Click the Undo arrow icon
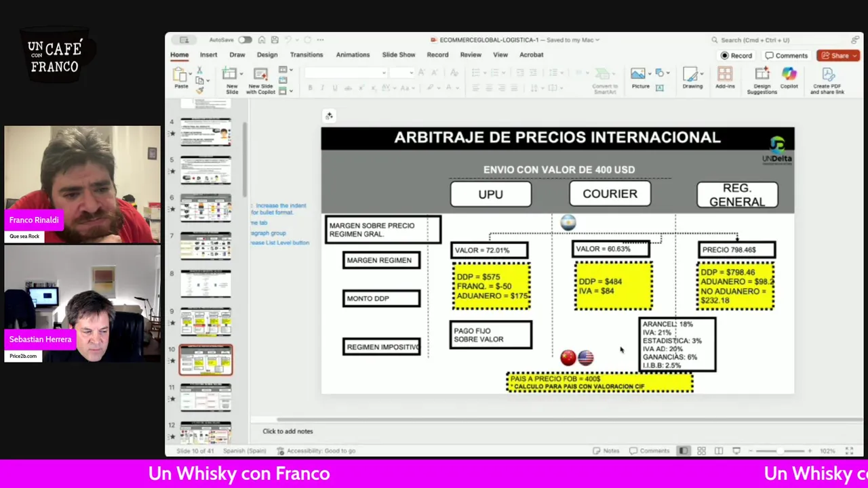Image resolution: width=868 pixels, height=488 pixels. [288, 40]
